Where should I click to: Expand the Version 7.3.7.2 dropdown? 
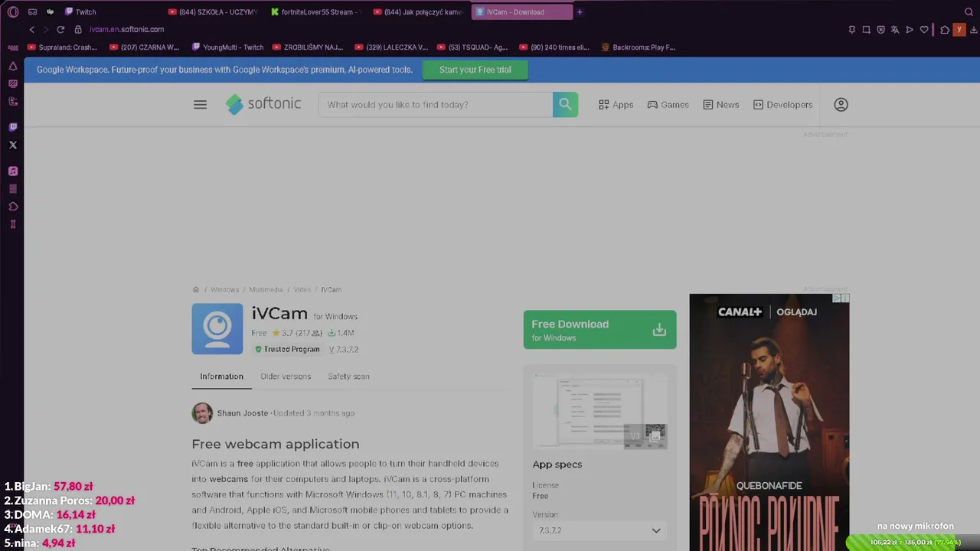tap(599, 530)
